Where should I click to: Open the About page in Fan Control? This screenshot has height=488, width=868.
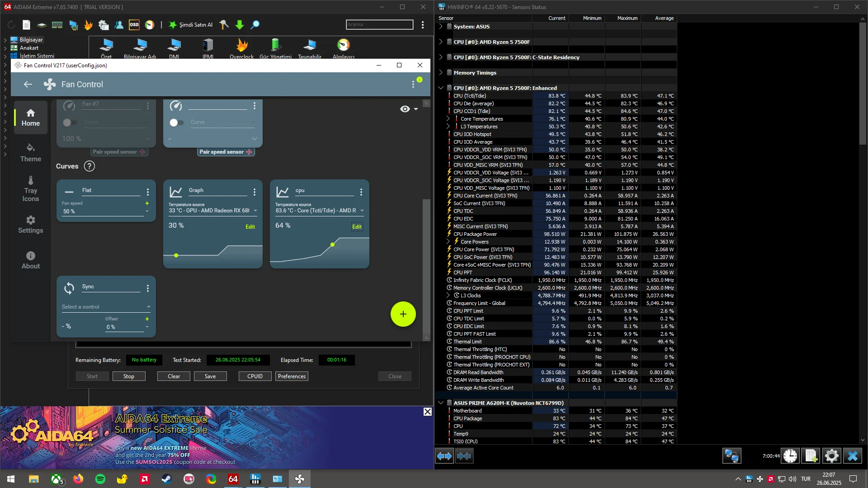(x=30, y=260)
